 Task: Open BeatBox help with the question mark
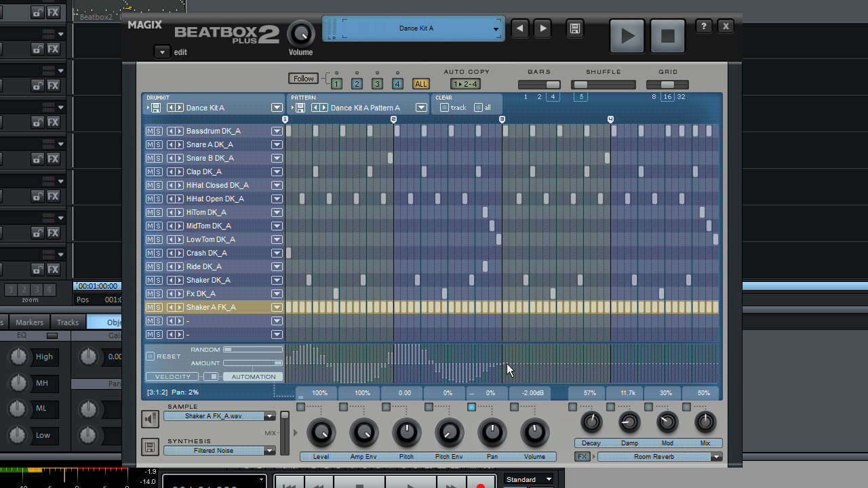coord(704,26)
